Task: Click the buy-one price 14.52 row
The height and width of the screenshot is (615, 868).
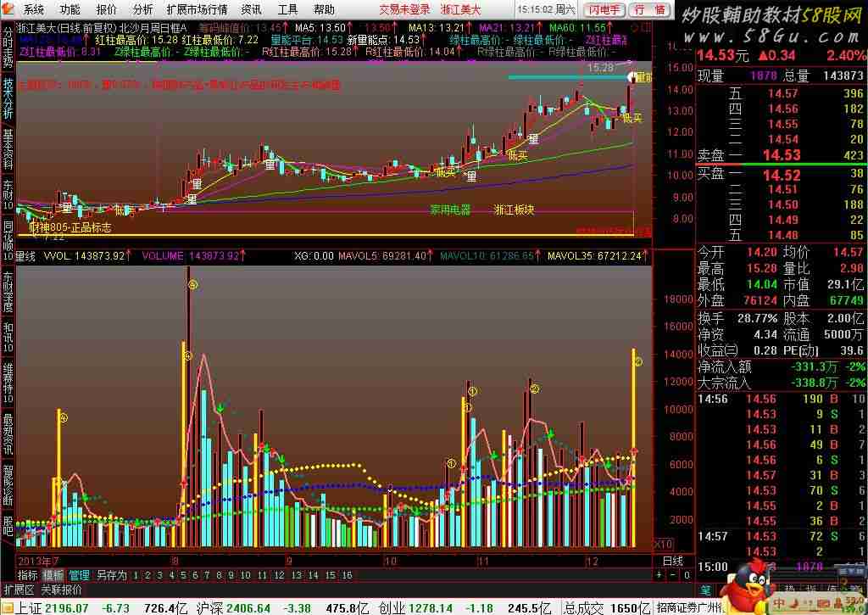Action: [781, 175]
